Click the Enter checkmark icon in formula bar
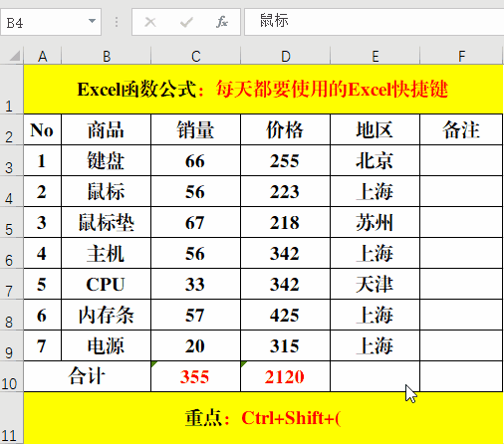This screenshot has width=504, height=444. click(x=186, y=22)
